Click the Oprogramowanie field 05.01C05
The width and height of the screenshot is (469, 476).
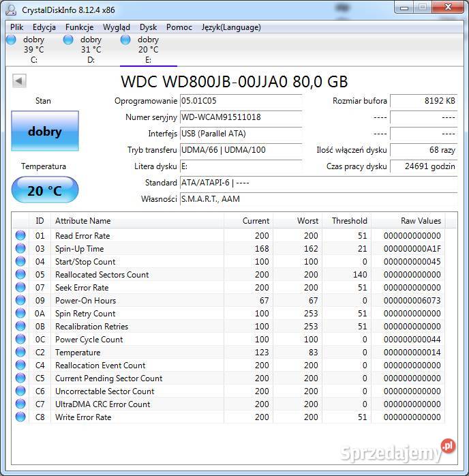point(241,101)
